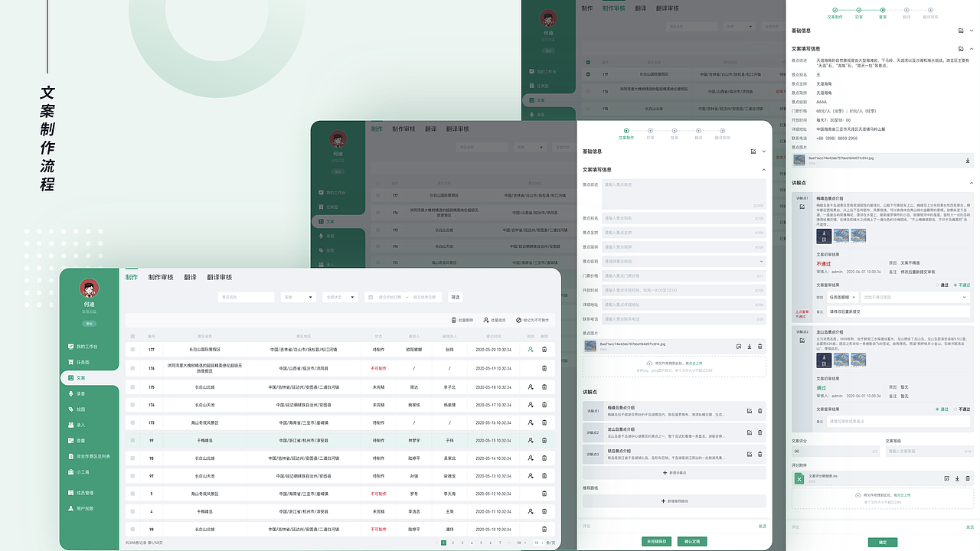Click 批量删除 above the table
The height and width of the screenshot is (551, 980).
[462, 320]
